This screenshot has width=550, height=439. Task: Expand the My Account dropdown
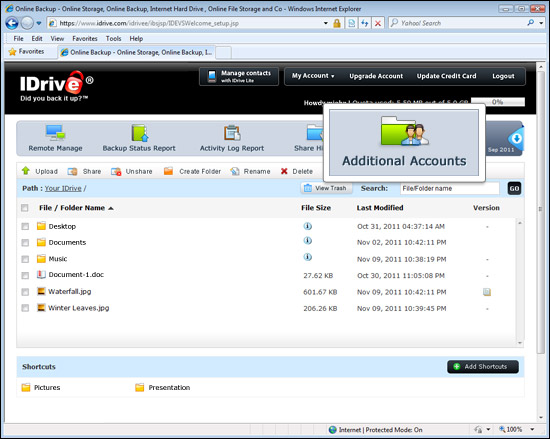[x=313, y=76]
